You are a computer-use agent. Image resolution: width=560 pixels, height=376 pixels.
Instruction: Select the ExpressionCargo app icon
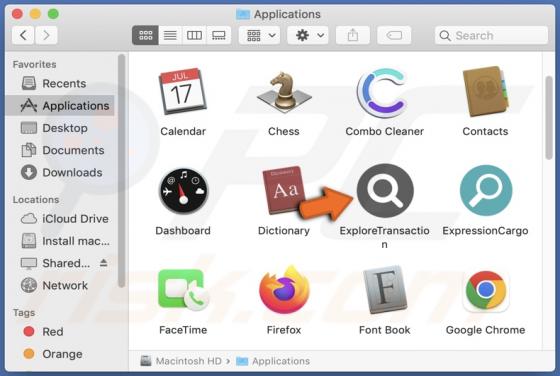pyautogui.click(x=486, y=190)
